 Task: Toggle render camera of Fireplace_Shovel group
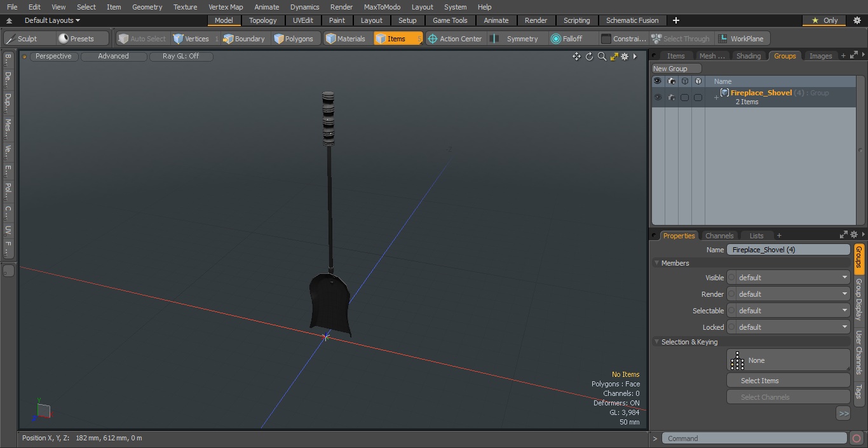click(671, 97)
